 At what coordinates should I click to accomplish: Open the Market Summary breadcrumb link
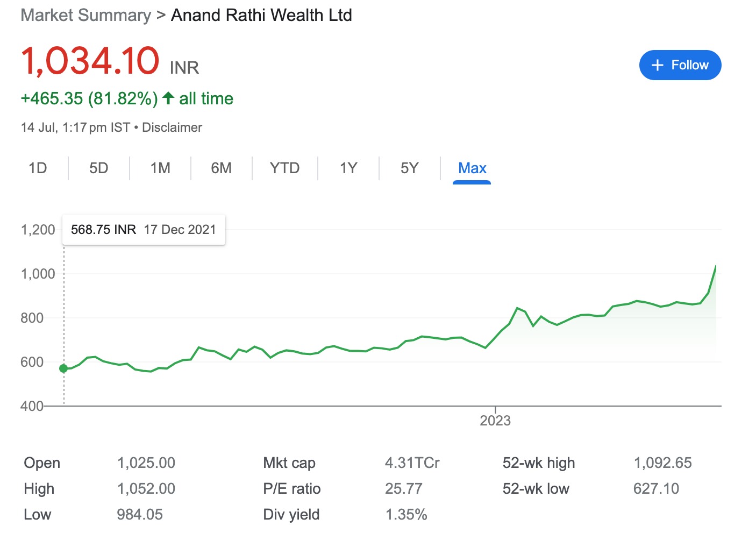pyautogui.click(x=86, y=15)
